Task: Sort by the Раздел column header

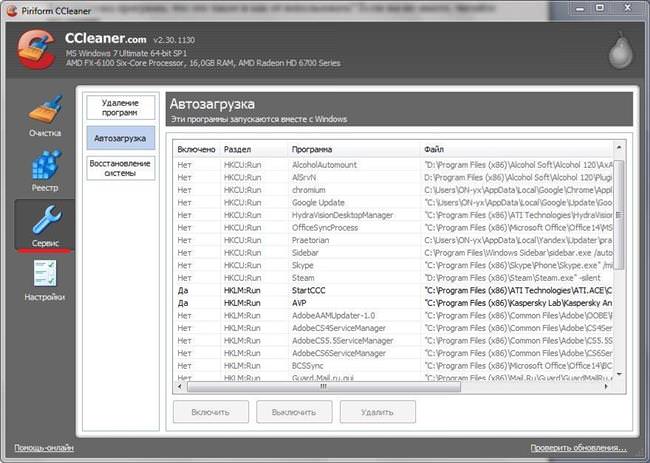Action: tap(254, 150)
